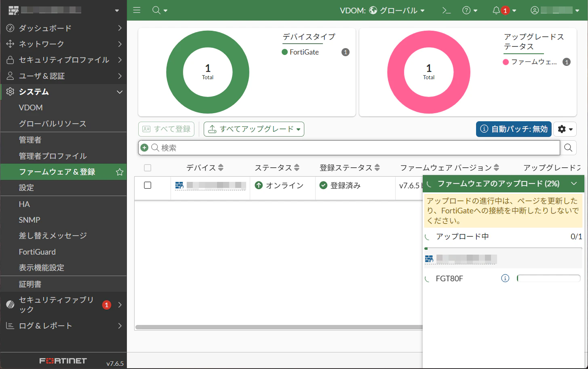Image resolution: width=588 pixels, height=369 pixels.
Task: Collapse the sidebar using the hamburger icon
Action: pyautogui.click(x=136, y=10)
